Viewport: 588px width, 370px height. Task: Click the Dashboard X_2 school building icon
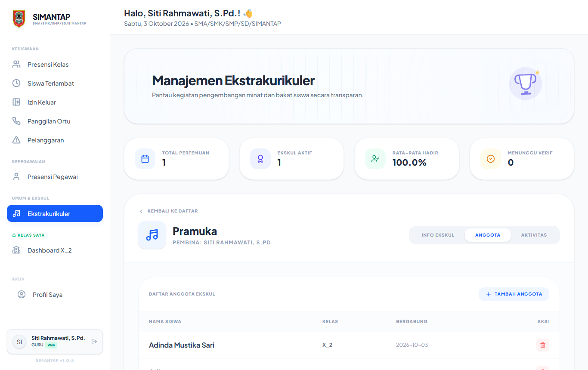16,250
